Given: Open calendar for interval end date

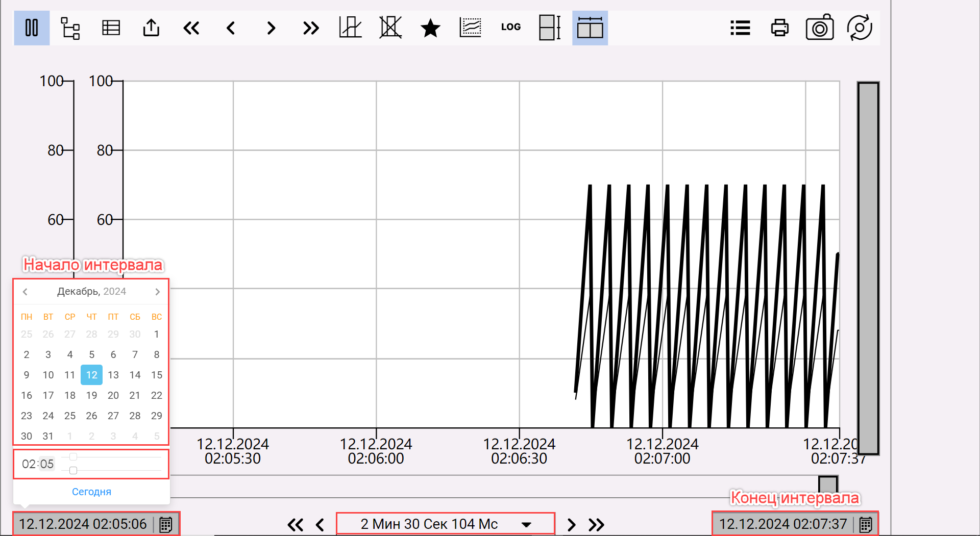Looking at the screenshot, I should pyautogui.click(x=866, y=524).
